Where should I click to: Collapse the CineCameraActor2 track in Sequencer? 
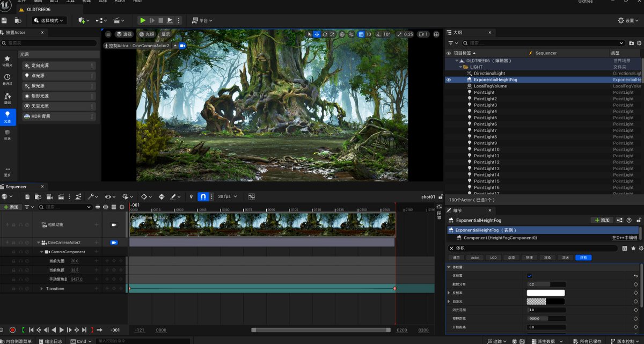point(39,243)
